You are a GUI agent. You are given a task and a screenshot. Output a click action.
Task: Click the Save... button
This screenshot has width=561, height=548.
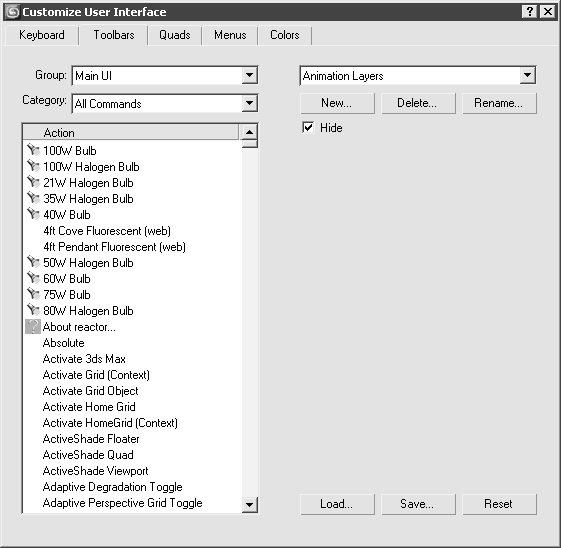click(418, 504)
